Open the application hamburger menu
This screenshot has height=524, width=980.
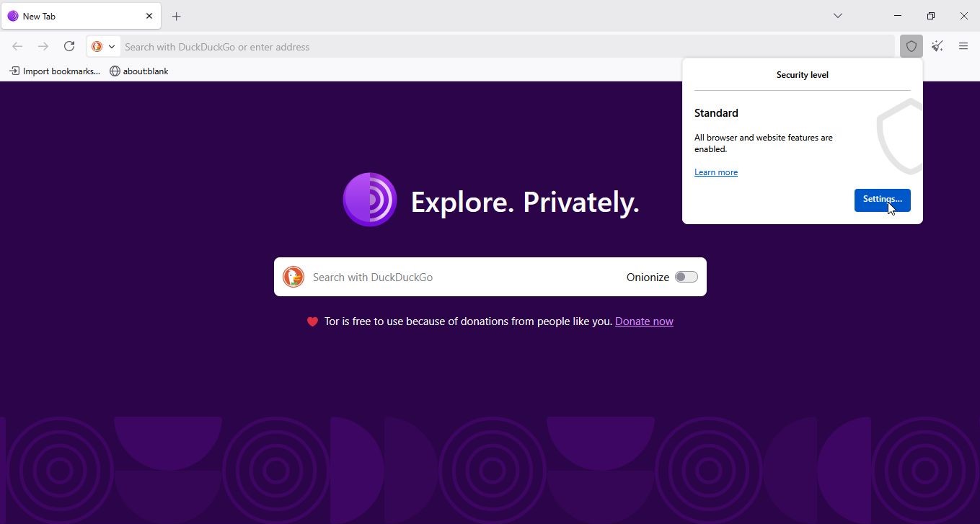click(x=963, y=47)
